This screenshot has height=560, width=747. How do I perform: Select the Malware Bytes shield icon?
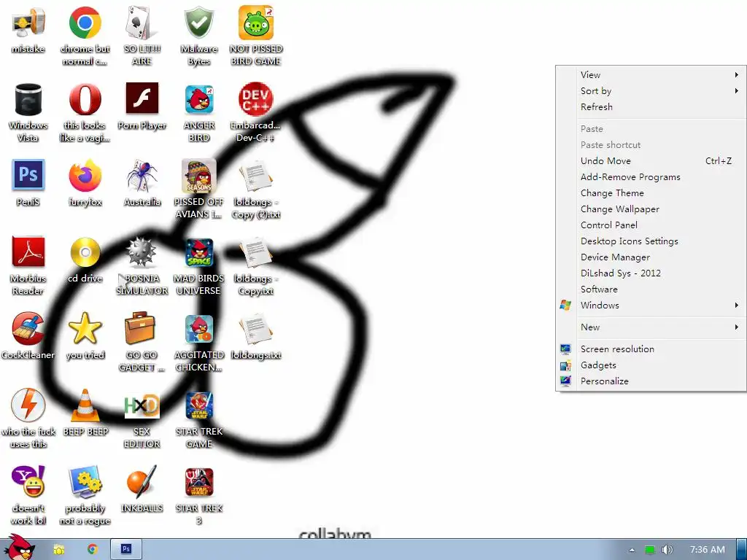(x=199, y=36)
